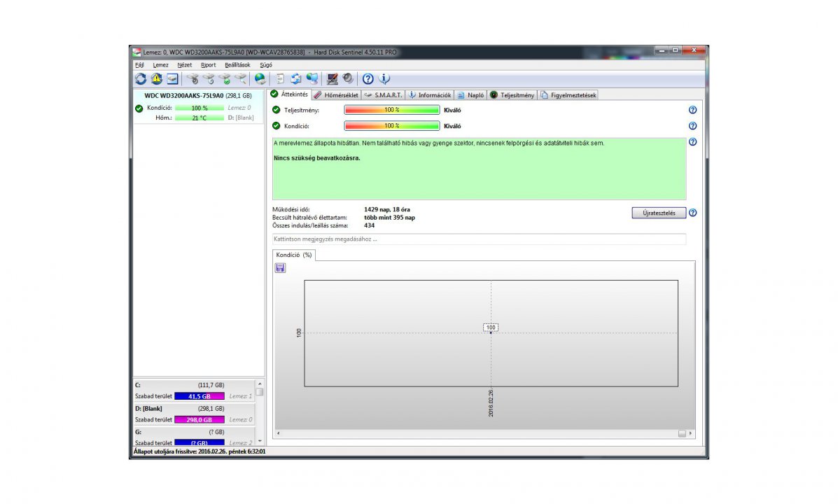Screen dimensions: 838x504
Task: Switch to the Napló tab
Action: point(471,95)
